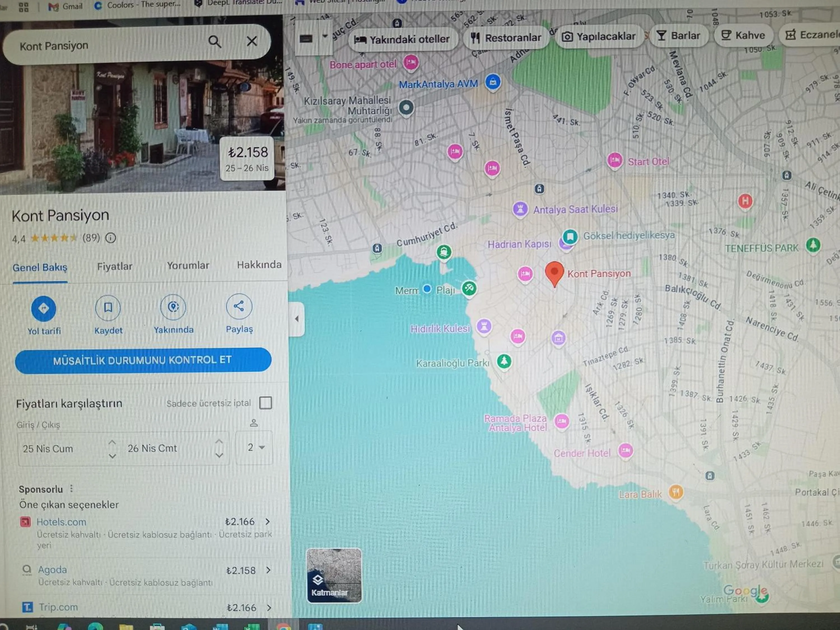The height and width of the screenshot is (630, 840).
Task: Click the Sponsorlu three-dot options icon
Action: click(x=71, y=489)
